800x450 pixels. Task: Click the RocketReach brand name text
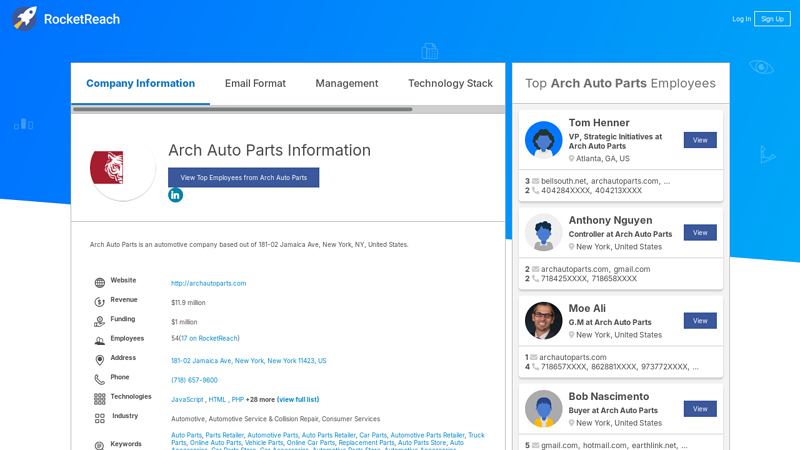(x=82, y=19)
